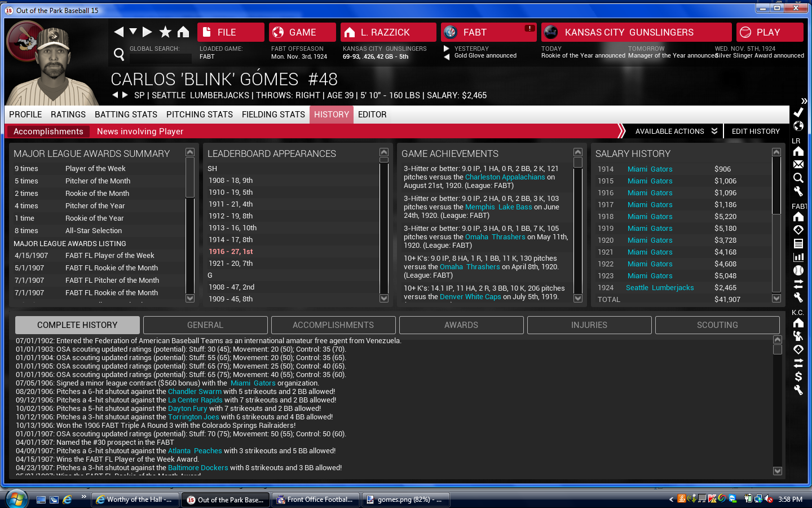Click the baseball icon in the FABT sidebar group
Image resolution: width=812 pixels, height=508 pixels.
[x=798, y=270]
